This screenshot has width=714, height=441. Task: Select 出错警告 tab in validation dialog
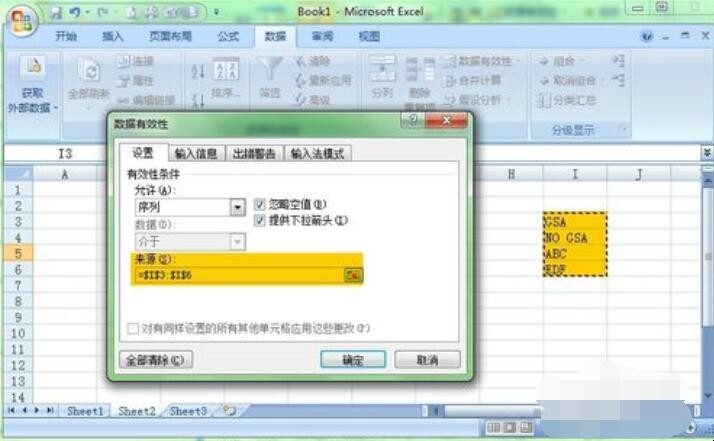tap(254, 154)
